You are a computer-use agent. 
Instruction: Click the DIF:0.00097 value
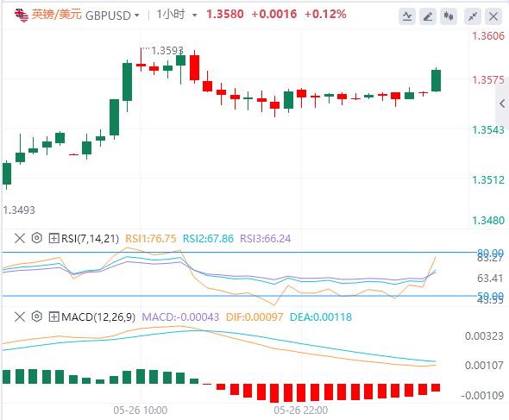(255, 317)
